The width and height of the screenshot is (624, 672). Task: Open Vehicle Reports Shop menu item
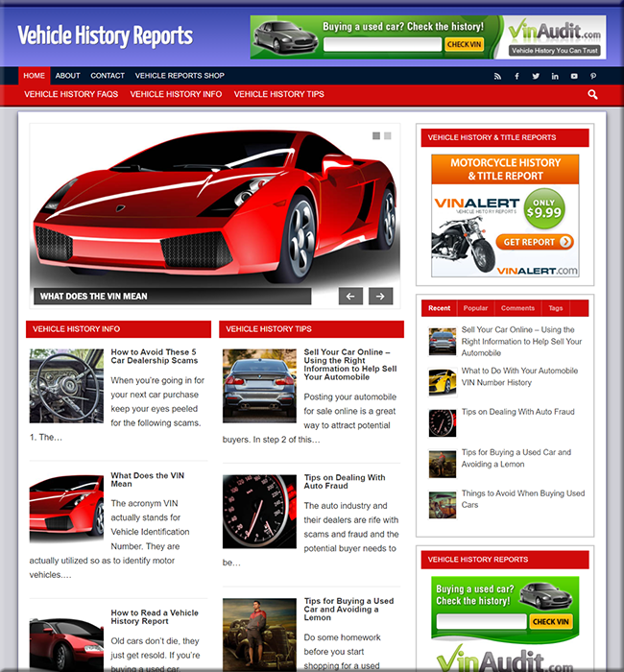[180, 76]
